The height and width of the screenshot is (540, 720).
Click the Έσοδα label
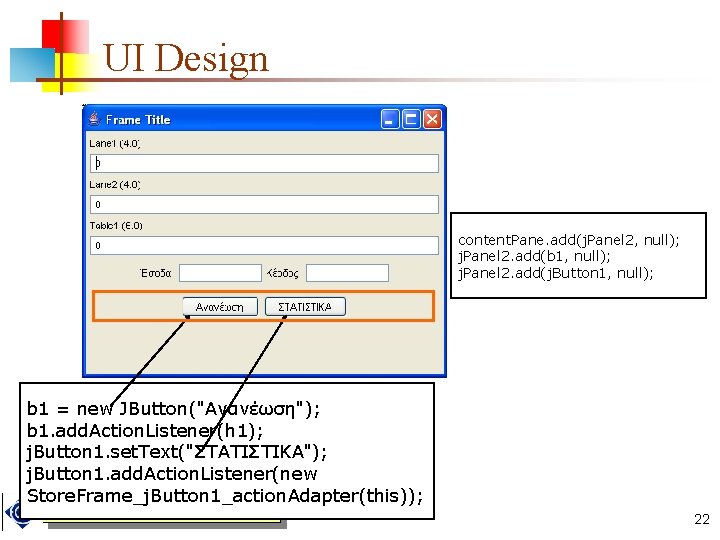(x=156, y=273)
